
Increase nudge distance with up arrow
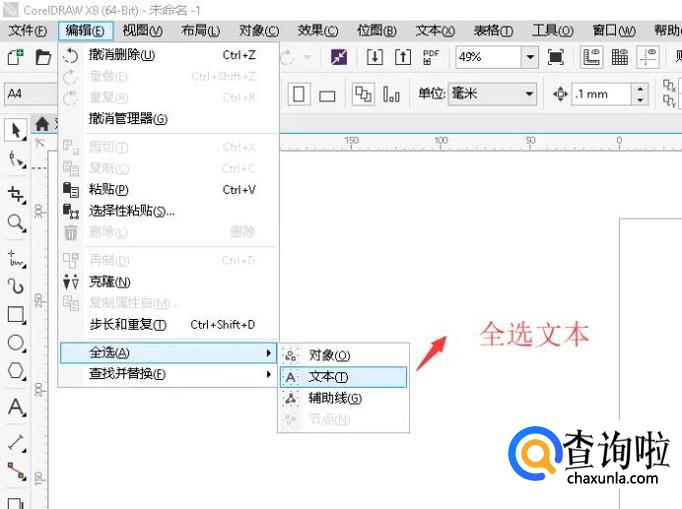(x=640, y=89)
